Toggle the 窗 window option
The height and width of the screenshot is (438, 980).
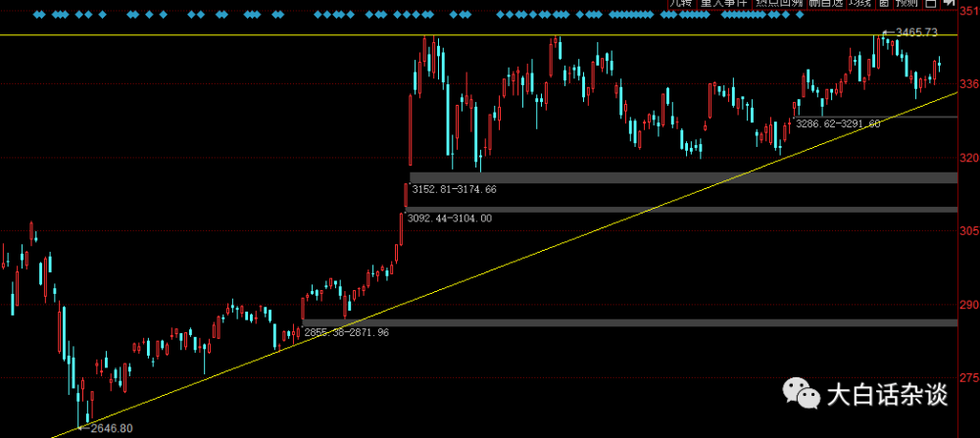883,3
